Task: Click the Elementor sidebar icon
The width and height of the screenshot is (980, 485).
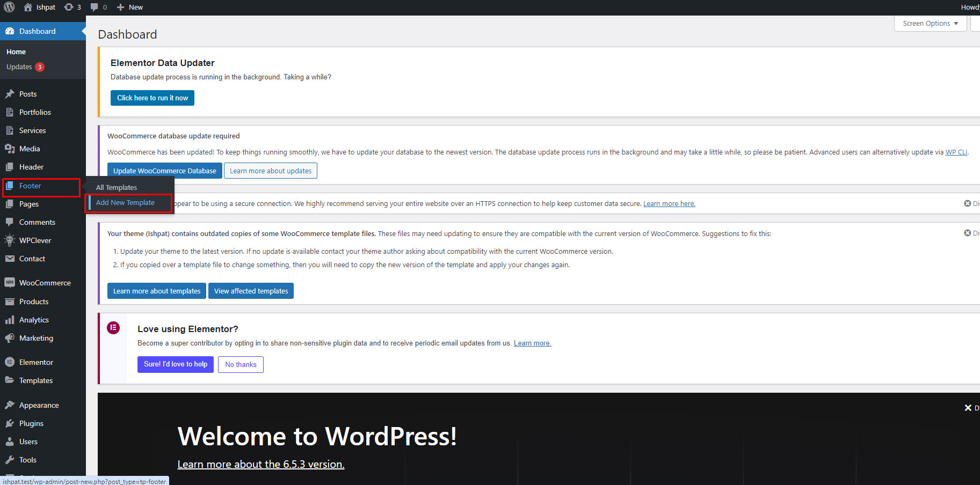Action: pos(10,362)
